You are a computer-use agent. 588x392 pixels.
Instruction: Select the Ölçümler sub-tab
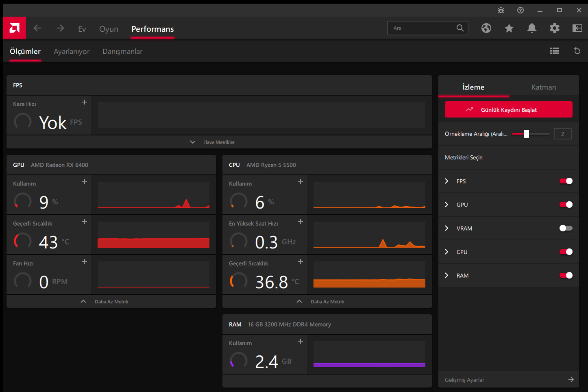coord(25,51)
